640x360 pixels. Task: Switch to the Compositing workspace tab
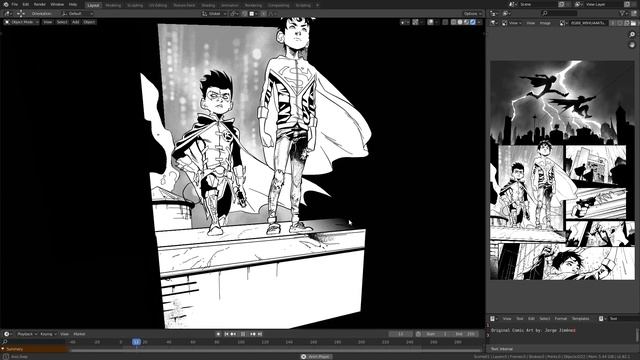[278, 5]
